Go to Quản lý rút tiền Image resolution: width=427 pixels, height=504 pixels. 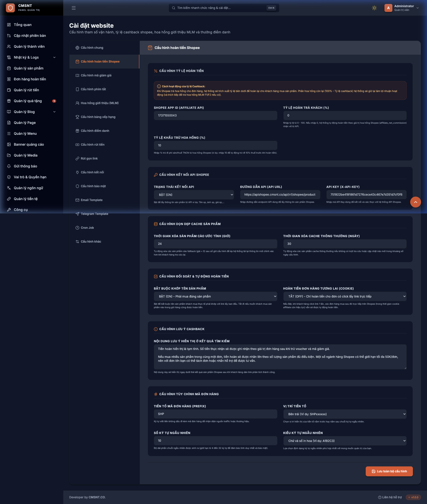point(31,90)
